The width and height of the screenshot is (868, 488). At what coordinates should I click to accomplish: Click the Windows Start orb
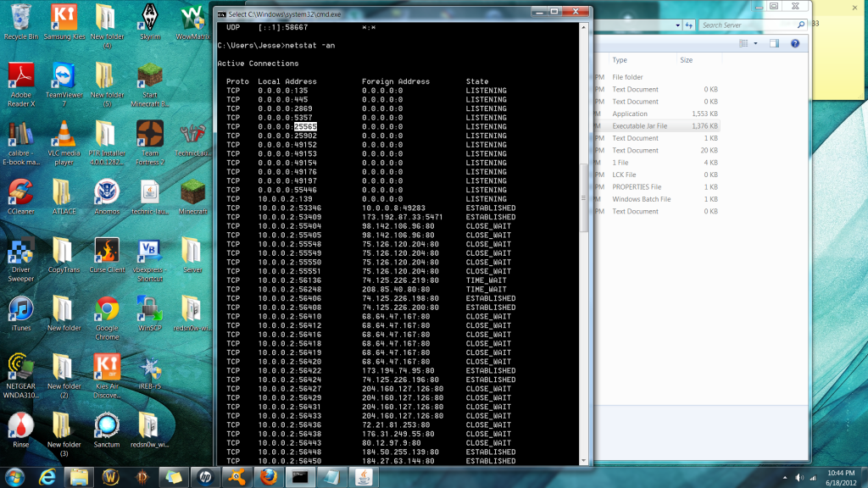15,477
